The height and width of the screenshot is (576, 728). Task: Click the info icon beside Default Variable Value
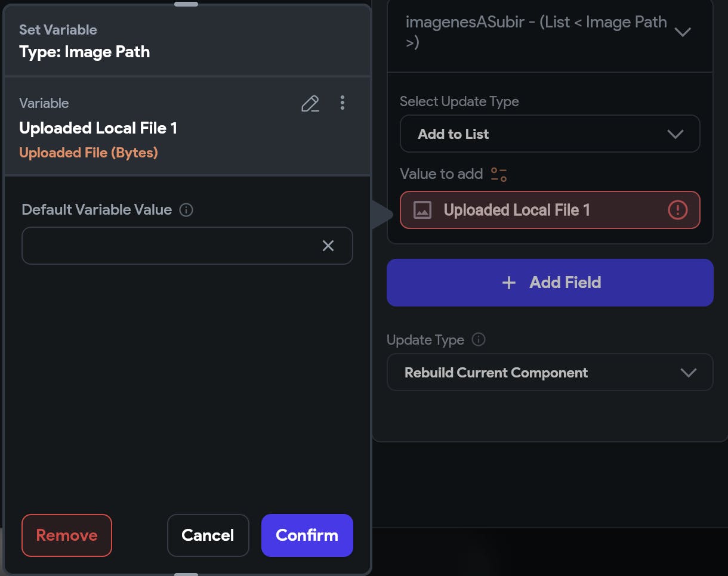186,210
